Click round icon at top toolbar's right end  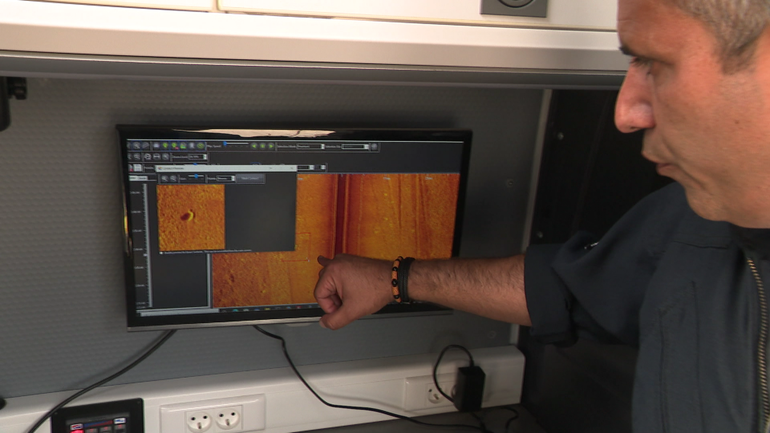pyautogui.click(x=374, y=147)
